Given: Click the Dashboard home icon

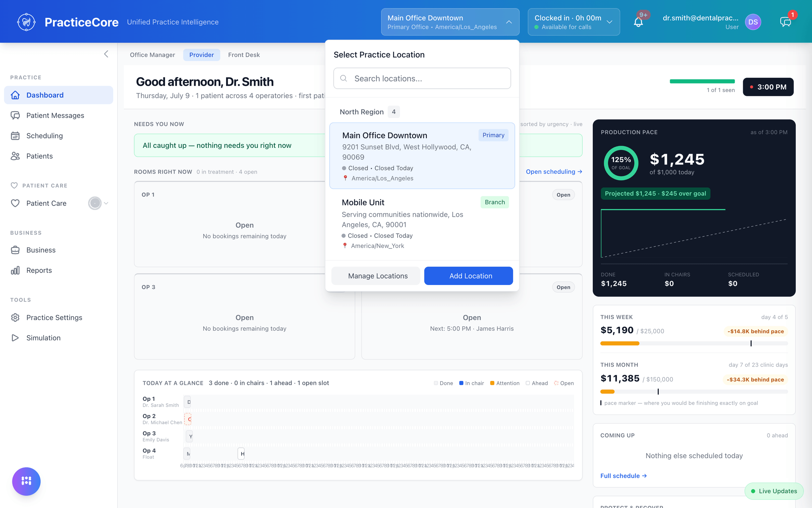Looking at the screenshot, I should click(15, 95).
